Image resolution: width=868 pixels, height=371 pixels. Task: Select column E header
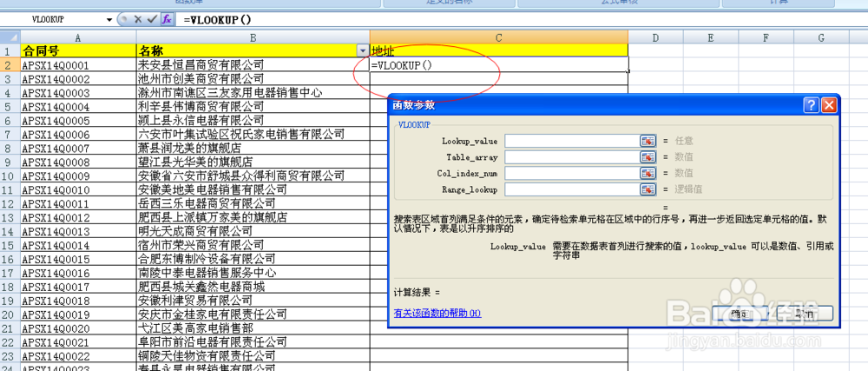coord(711,37)
